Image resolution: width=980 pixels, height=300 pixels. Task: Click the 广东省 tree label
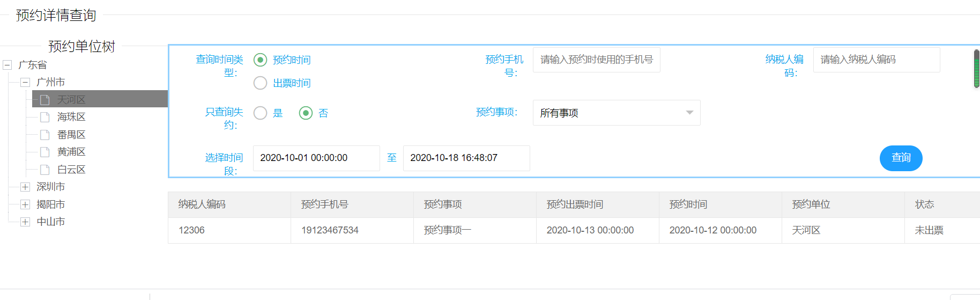[x=32, y=65]
